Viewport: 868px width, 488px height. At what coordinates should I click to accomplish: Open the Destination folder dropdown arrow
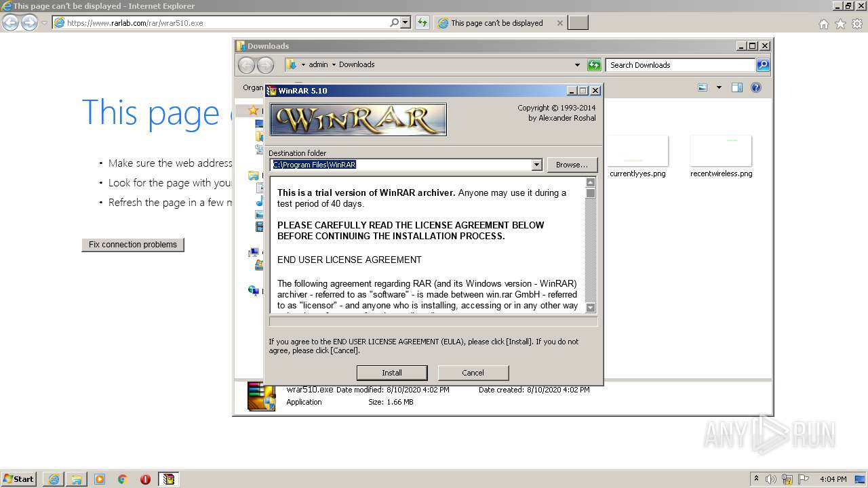536,165
